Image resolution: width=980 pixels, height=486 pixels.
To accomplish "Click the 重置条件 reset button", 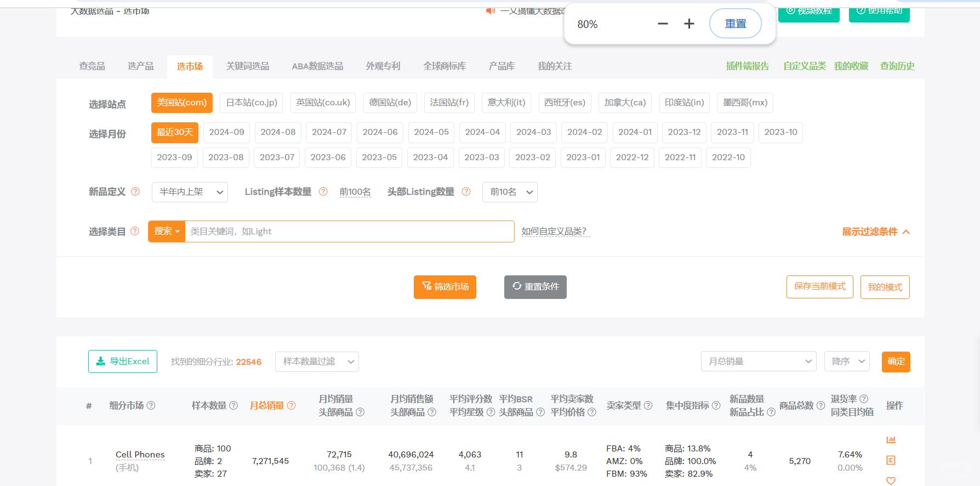I will [x=535, y=287].
